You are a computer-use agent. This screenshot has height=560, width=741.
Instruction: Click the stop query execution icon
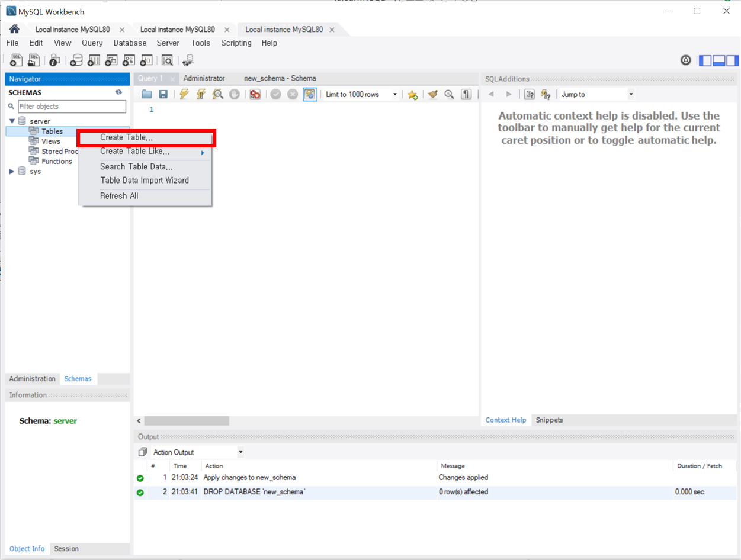(235, 94)
